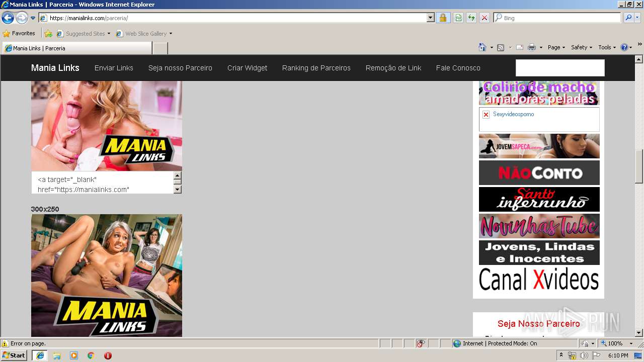Launch Google Chrome from taskbar

(91, 355)
